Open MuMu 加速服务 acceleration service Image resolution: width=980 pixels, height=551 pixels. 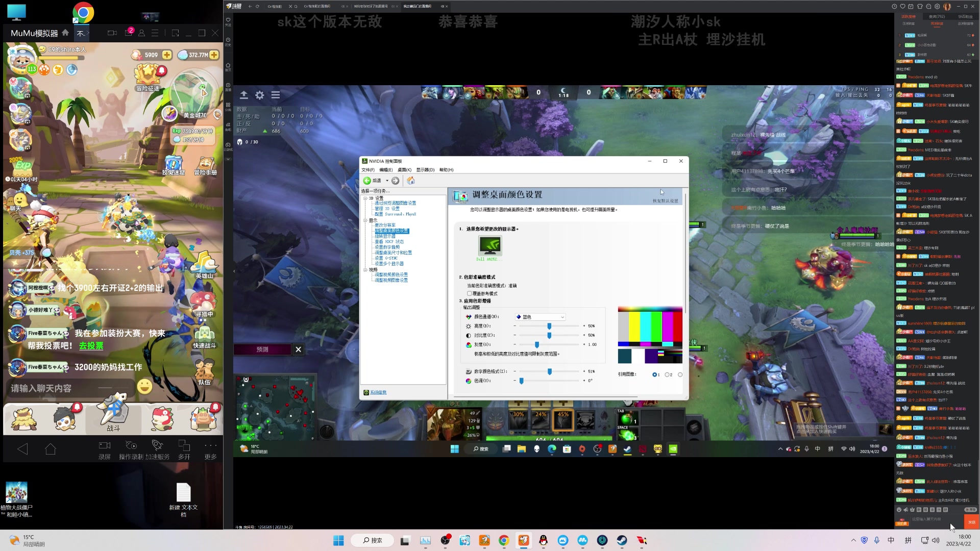tap(157, 450)
